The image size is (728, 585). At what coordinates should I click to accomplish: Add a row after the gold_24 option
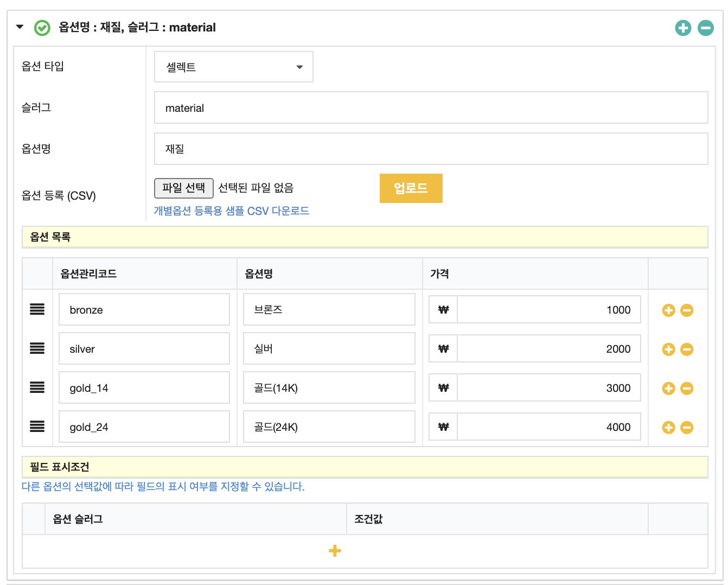[668, 428]
